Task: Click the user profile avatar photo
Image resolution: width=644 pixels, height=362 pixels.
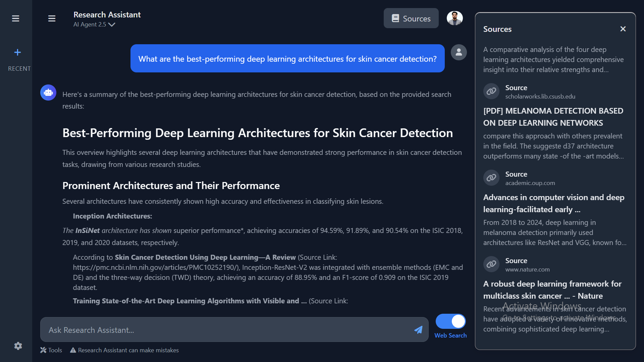Action: click(454, 18)
